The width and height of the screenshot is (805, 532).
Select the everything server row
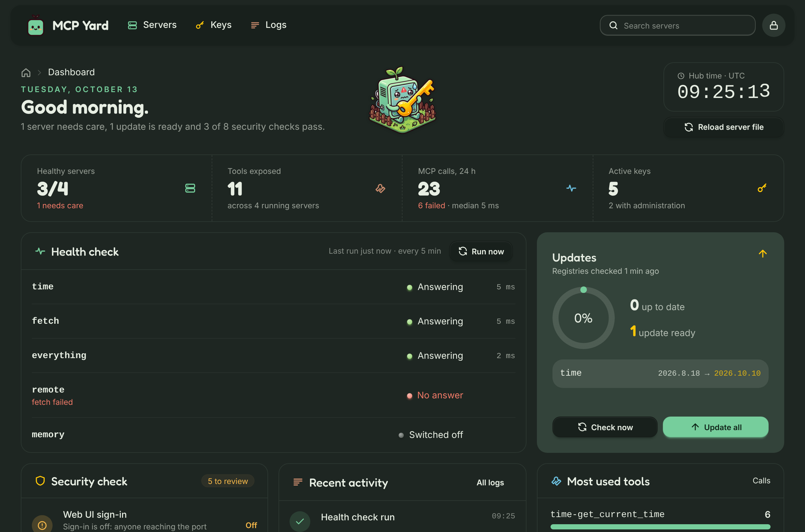pos(273,356)
